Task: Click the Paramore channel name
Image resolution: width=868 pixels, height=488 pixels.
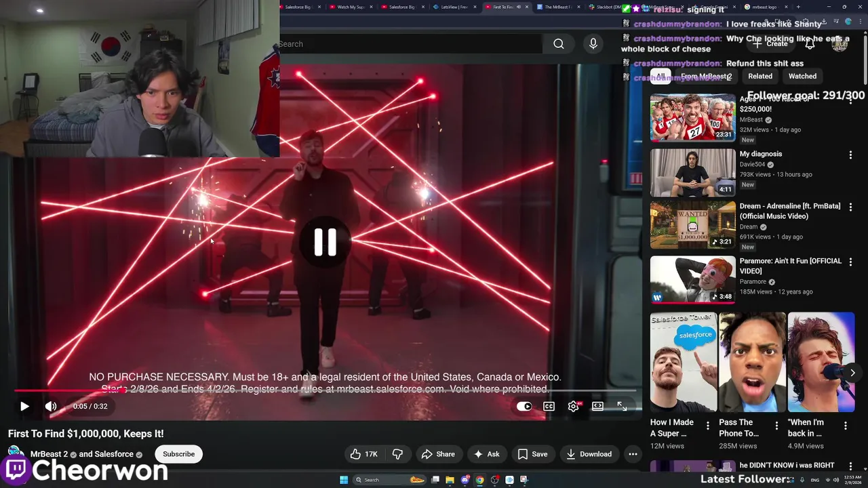Action: click(753, 281)
